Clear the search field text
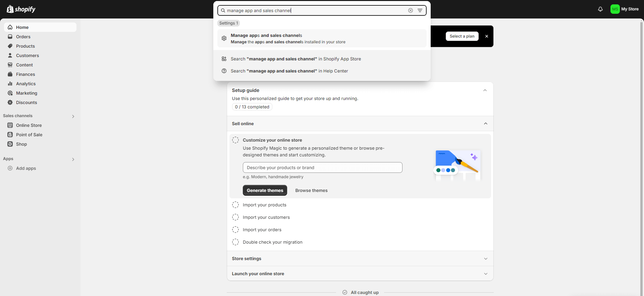This screenshot has height=296, width=644. (411, 10)
